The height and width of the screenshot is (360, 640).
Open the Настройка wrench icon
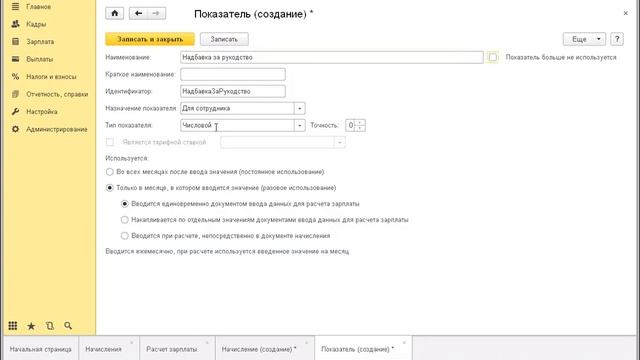click(16, 111)
